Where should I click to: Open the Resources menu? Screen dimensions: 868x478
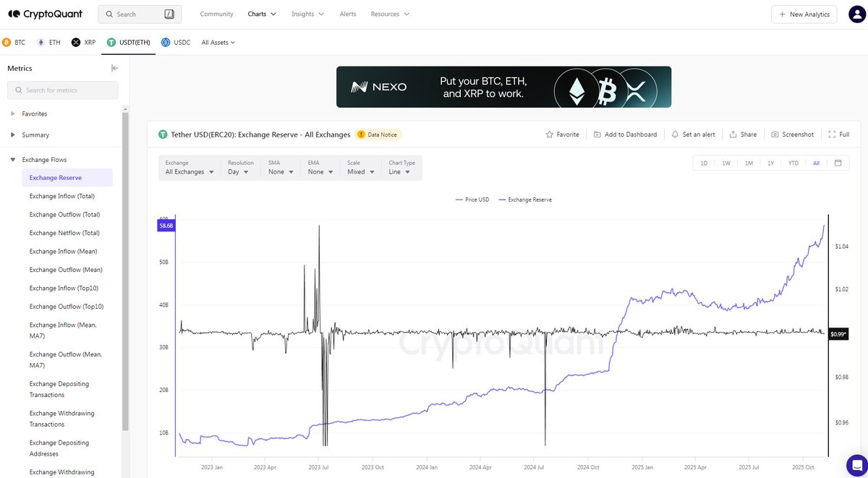pos(390,14)
